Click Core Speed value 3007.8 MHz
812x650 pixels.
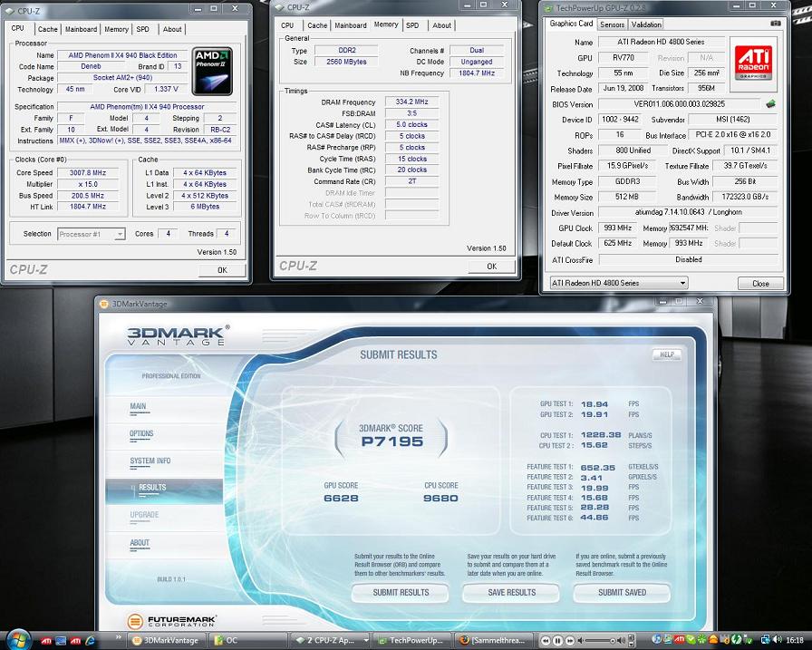tap(88, 173)
